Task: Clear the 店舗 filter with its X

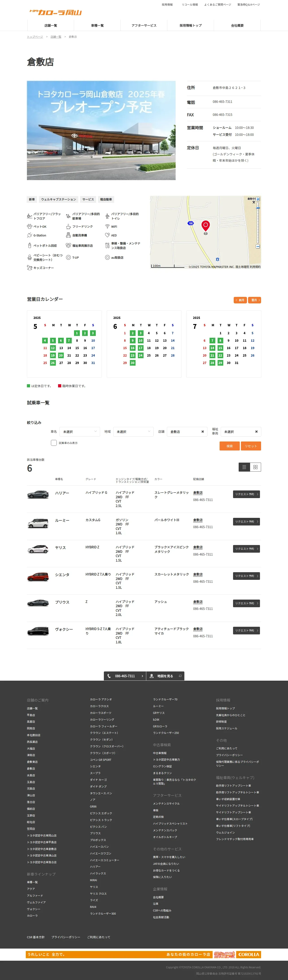Action: (x=203, y=432)
